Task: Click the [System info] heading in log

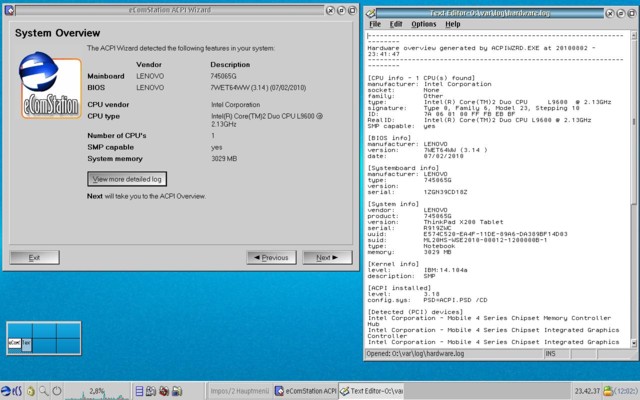Action: click(393, 204)
